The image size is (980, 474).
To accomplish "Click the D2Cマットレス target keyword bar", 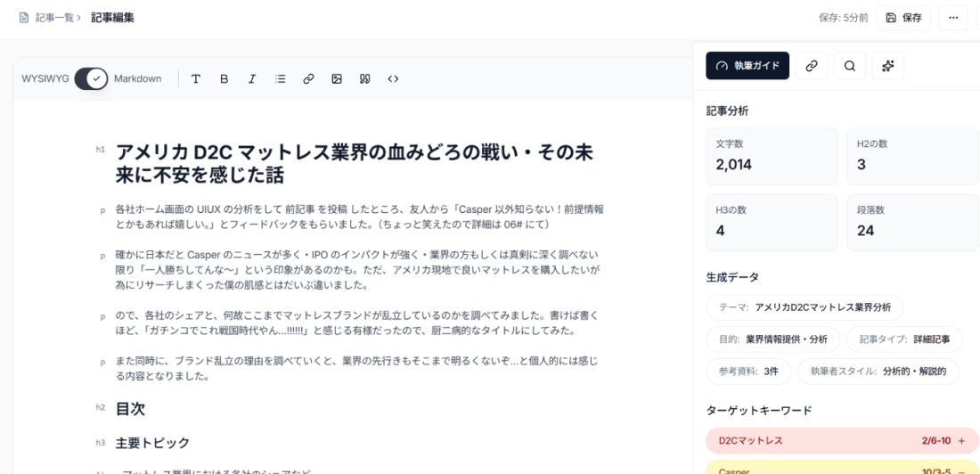I will 843,440.
